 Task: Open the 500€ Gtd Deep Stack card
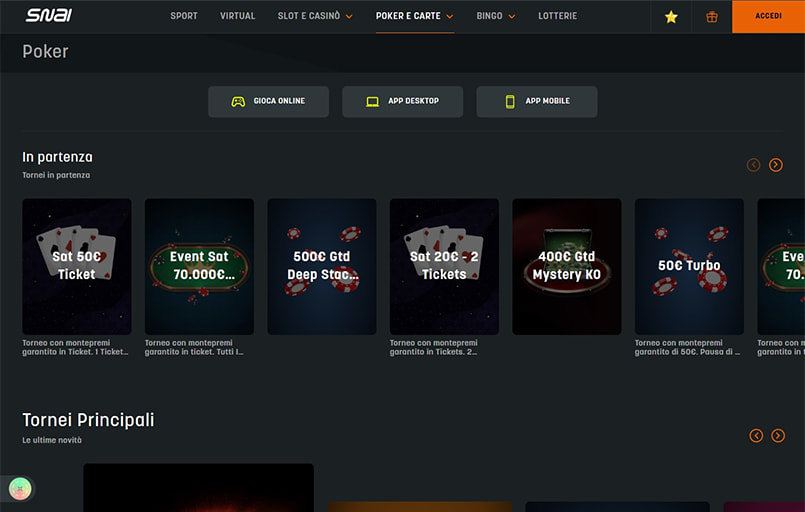tap(322, 267)
